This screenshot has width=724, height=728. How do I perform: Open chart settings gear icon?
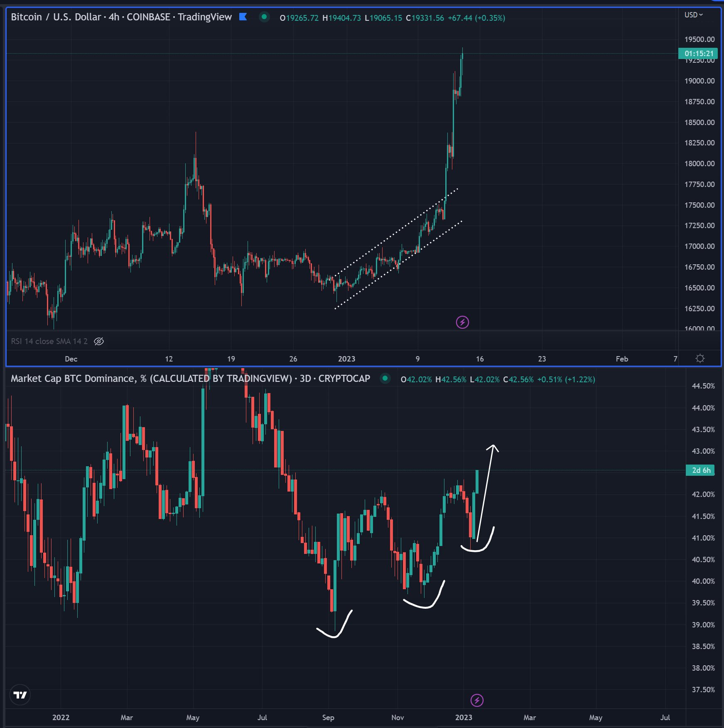point(700,358)
